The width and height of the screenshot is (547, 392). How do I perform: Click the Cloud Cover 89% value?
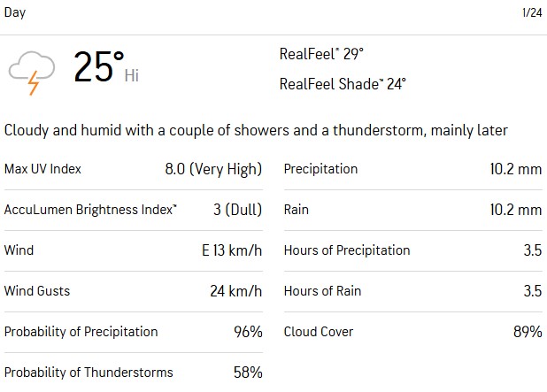point(528,332)
